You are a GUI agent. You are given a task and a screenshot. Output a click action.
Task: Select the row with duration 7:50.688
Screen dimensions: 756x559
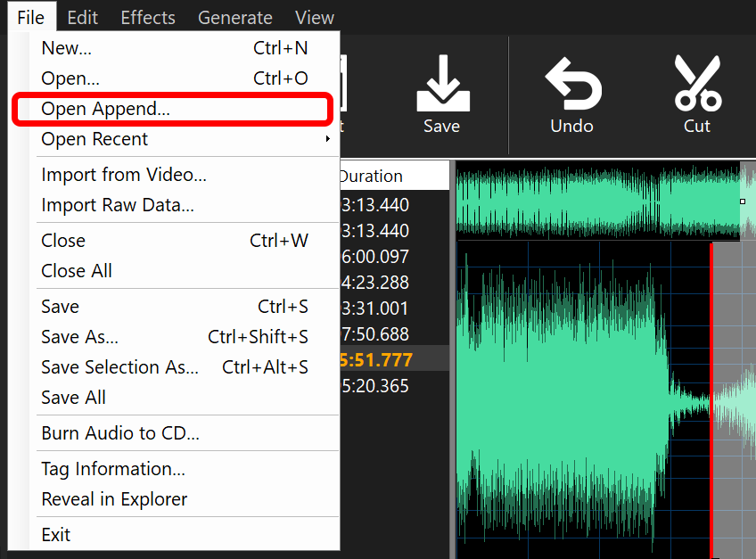point(394,334)
